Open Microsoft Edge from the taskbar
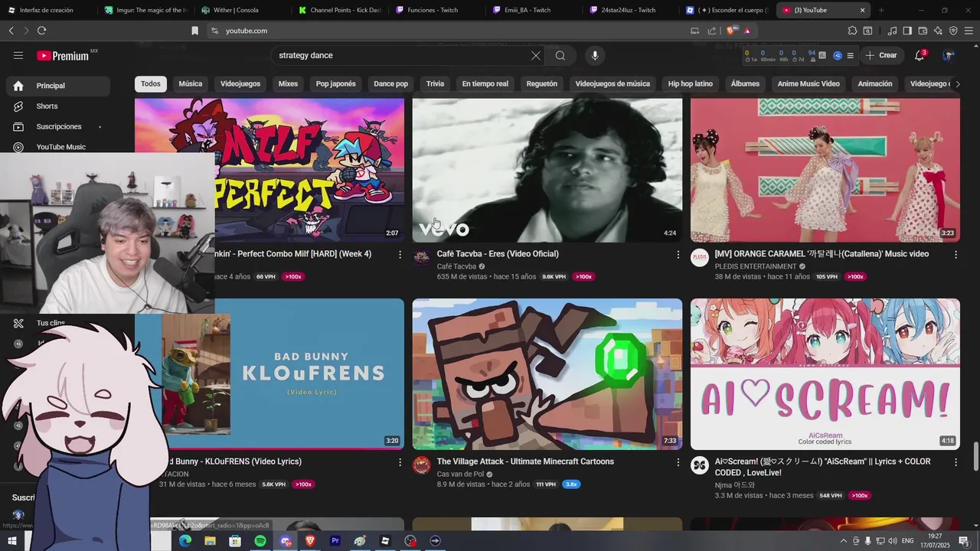980x551 pixels. [x=185, y=541]
